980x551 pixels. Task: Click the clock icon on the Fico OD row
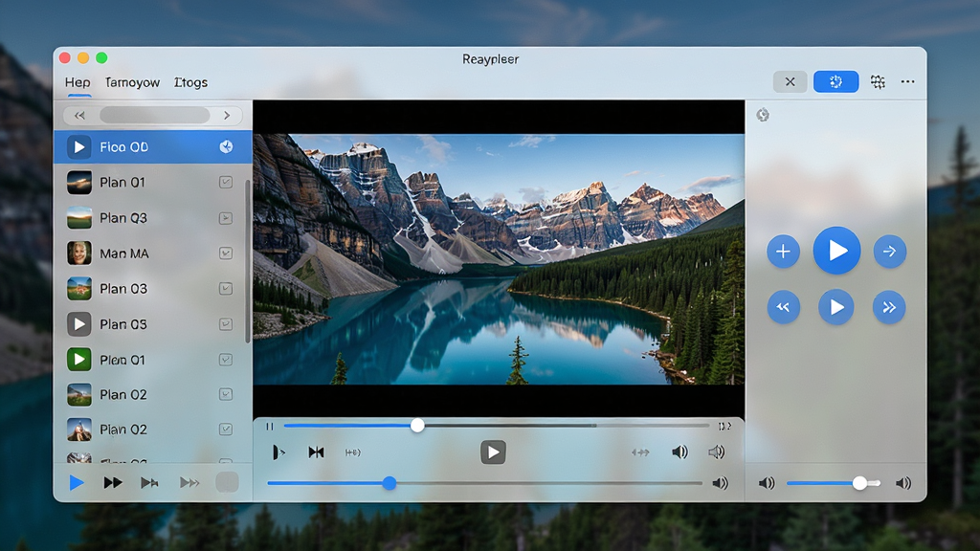click(x=226, y=146)
